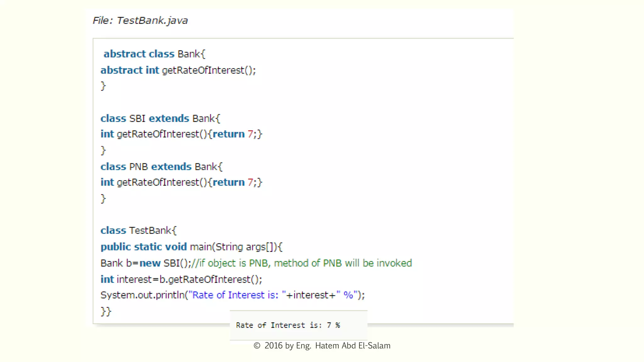
Task: Click 'abstract class Bank{' line
Action: [x=154, y=54]
